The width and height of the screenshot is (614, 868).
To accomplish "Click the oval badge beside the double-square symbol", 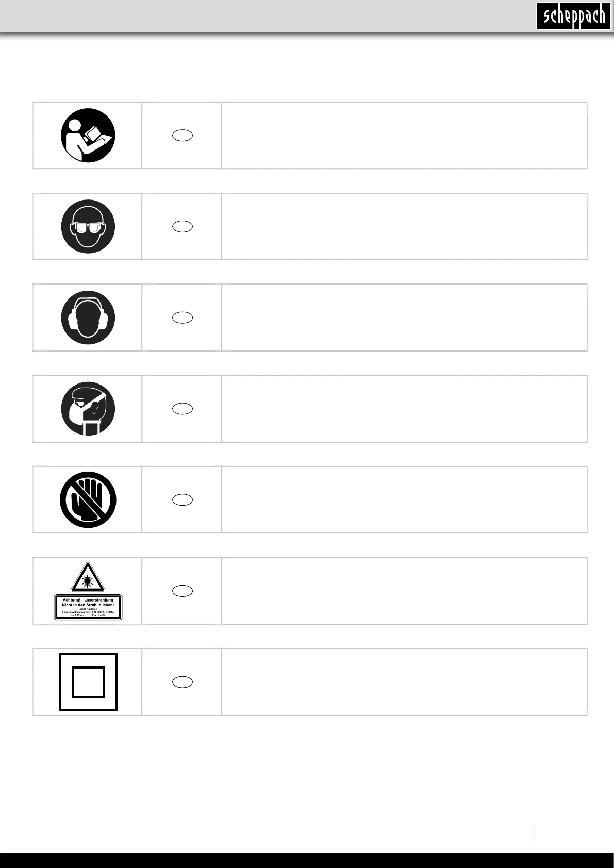I will pos(182,682).
